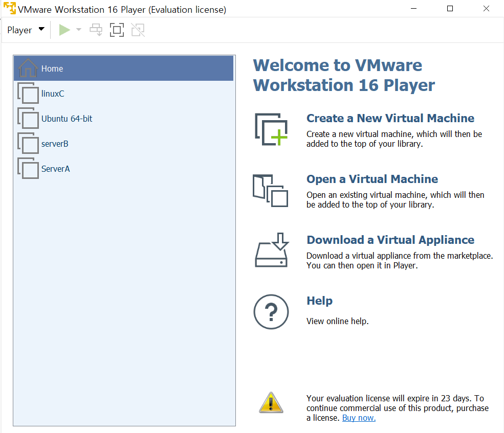Select Home in the library list
This screenshot has height=433, width=504.
tap(124, 68)
